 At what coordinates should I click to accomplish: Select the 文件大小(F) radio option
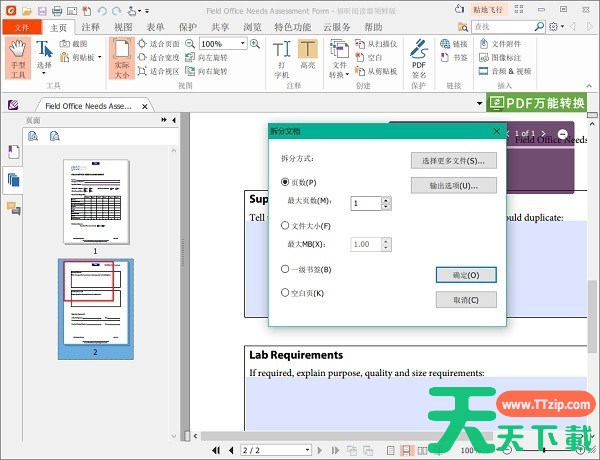286,226
